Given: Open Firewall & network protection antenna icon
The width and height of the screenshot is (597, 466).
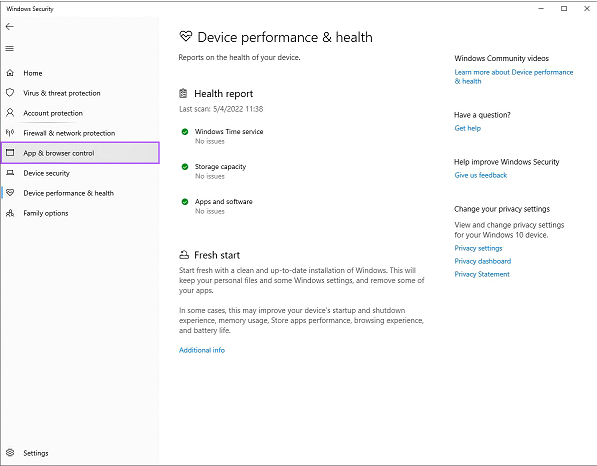Looking at the screenshot, I should pyautogui.click(x=10, y=132).
